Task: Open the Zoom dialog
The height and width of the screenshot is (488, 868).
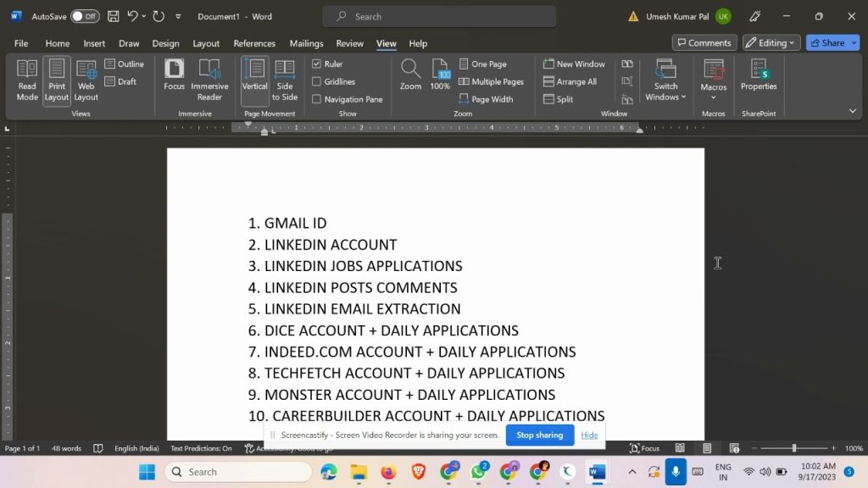Action: point(410,75)
